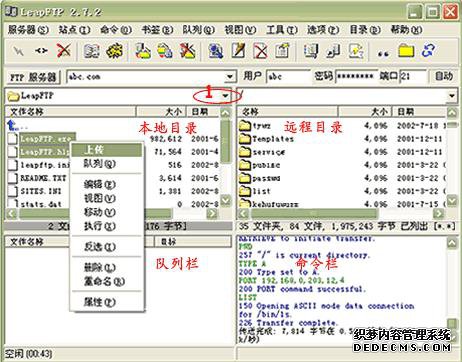Click the parent directory arrow in local list
The image size is (462, 362).
pyautogui.click(x=12, y=125)
